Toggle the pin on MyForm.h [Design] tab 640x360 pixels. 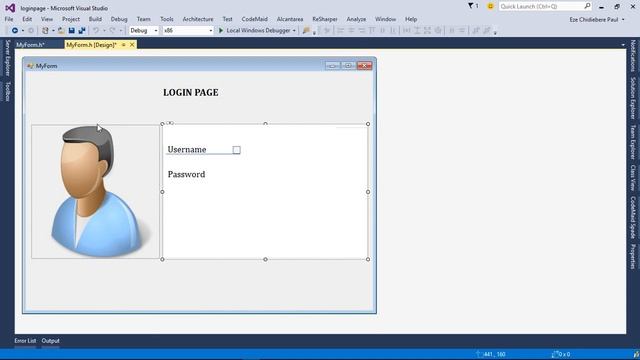click(123, 45)
